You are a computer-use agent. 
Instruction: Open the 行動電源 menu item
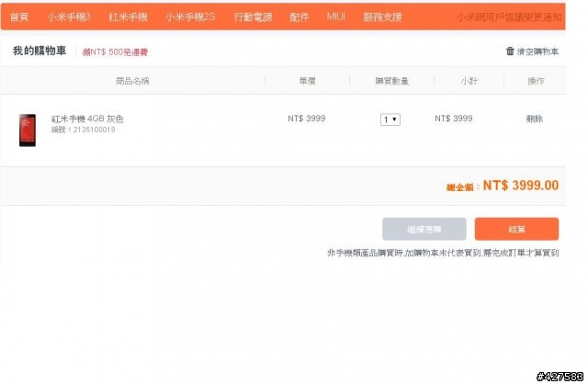pos(254,17)
